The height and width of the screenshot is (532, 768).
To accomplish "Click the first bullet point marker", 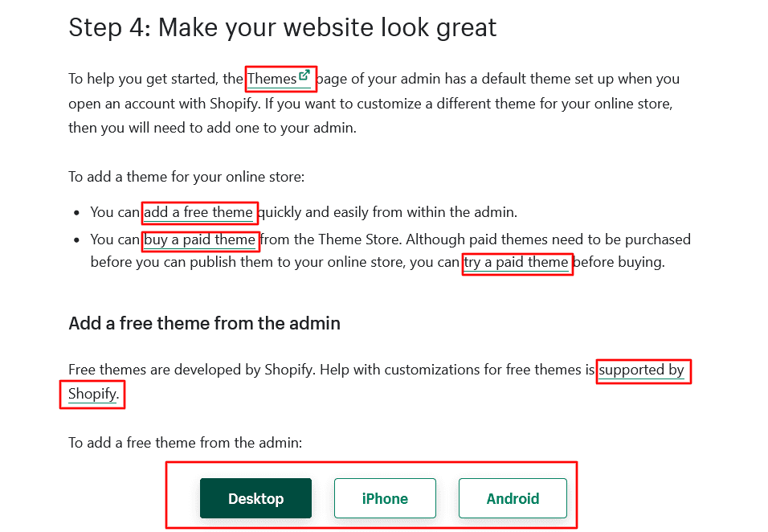I will point(76,214).
